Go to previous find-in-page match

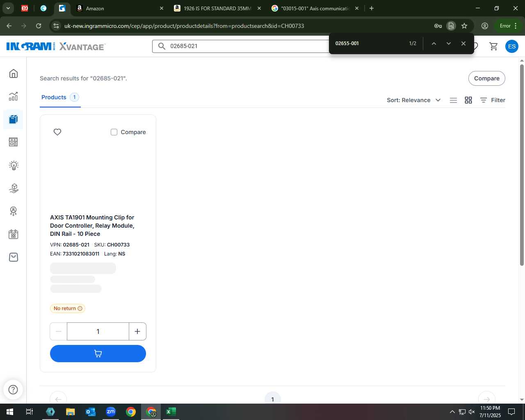coord(434,43)
